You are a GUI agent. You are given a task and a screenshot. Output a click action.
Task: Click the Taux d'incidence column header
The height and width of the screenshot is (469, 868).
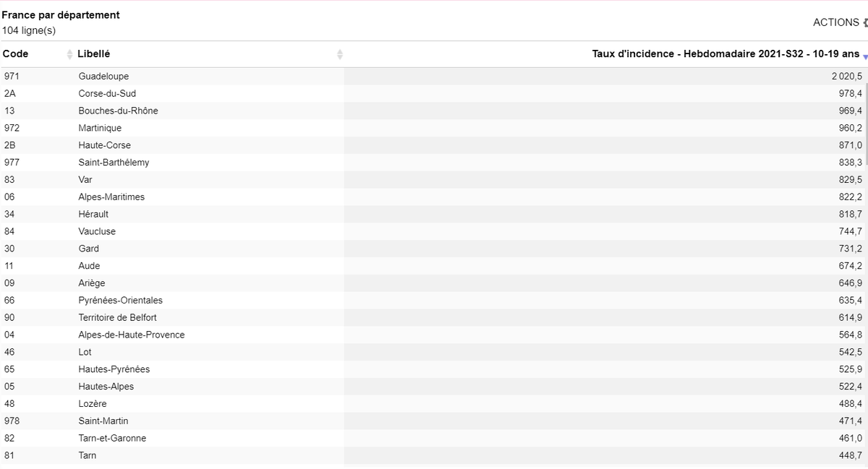coord(726,53)
